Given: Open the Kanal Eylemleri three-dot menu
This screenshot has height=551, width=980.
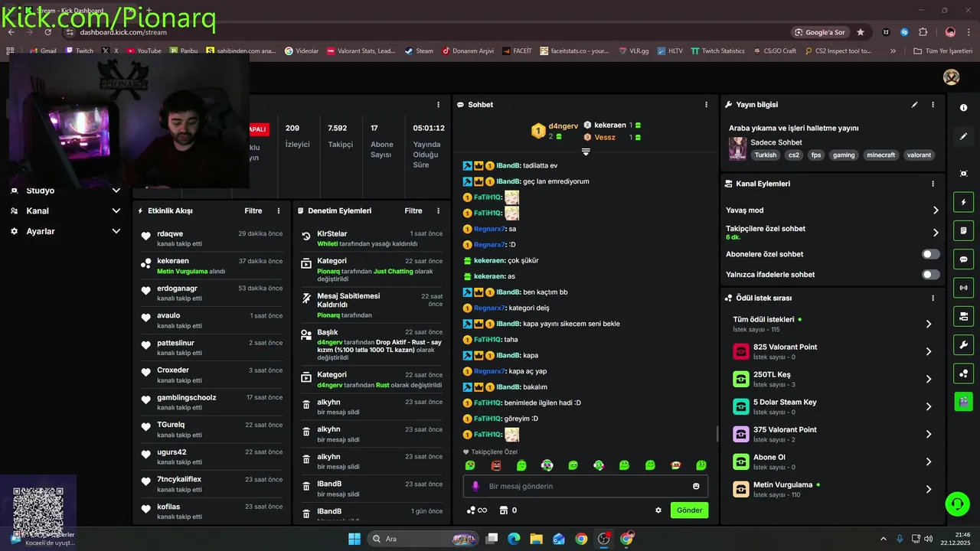Looking at the screenshot, I should tap(933, 184).
